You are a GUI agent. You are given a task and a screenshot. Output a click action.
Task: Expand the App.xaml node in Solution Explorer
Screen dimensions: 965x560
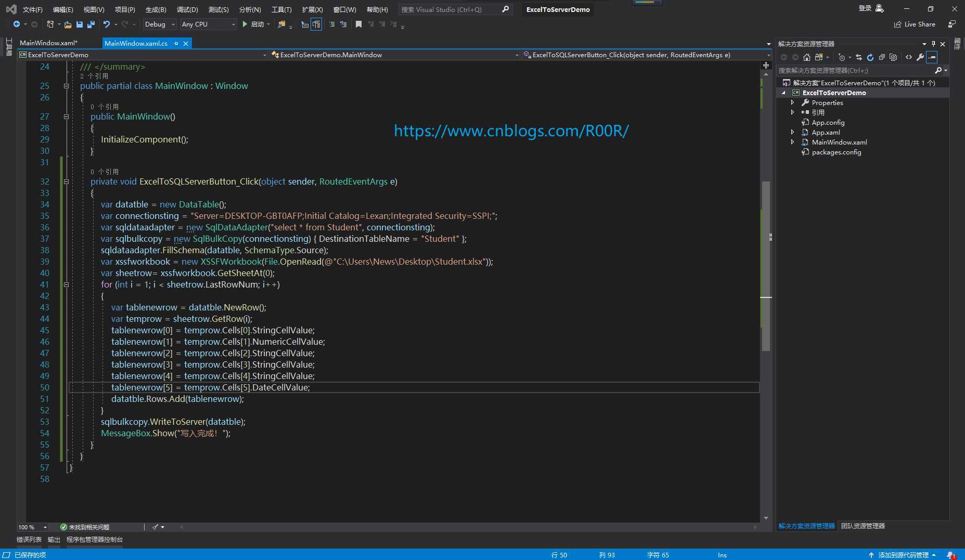792,132
